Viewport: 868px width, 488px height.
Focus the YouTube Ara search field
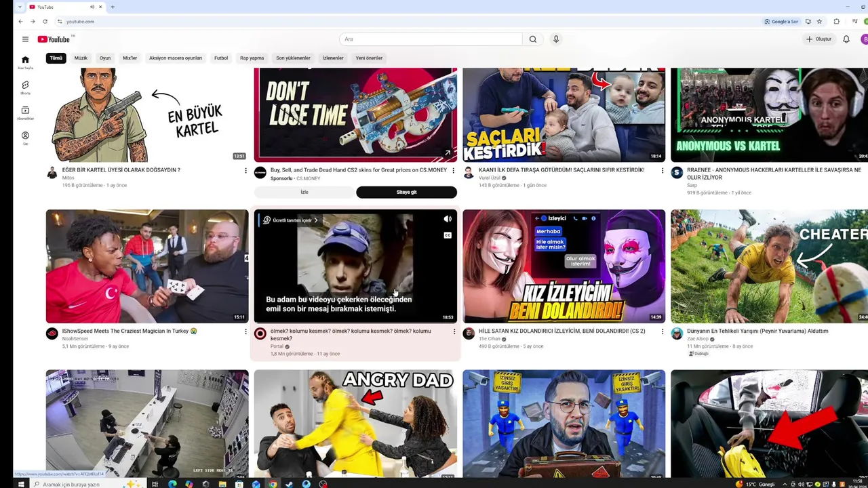pyautogui.click(x=431, y=39)
